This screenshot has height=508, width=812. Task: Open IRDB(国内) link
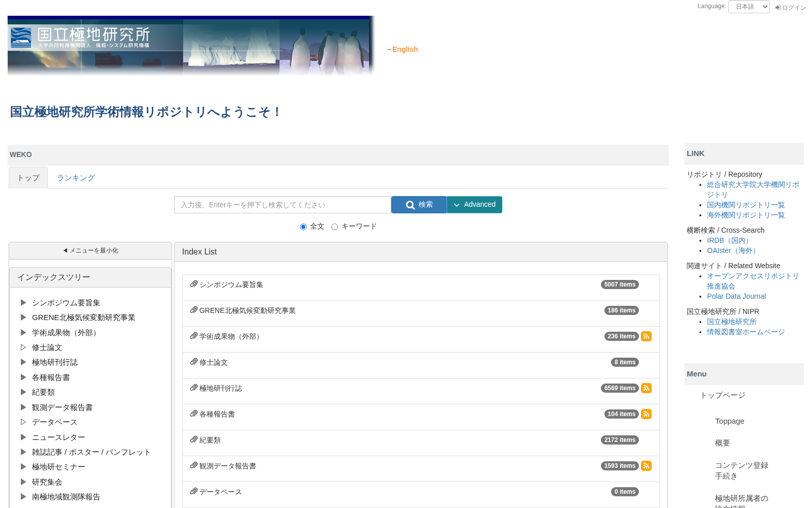[x=729, y=240]
